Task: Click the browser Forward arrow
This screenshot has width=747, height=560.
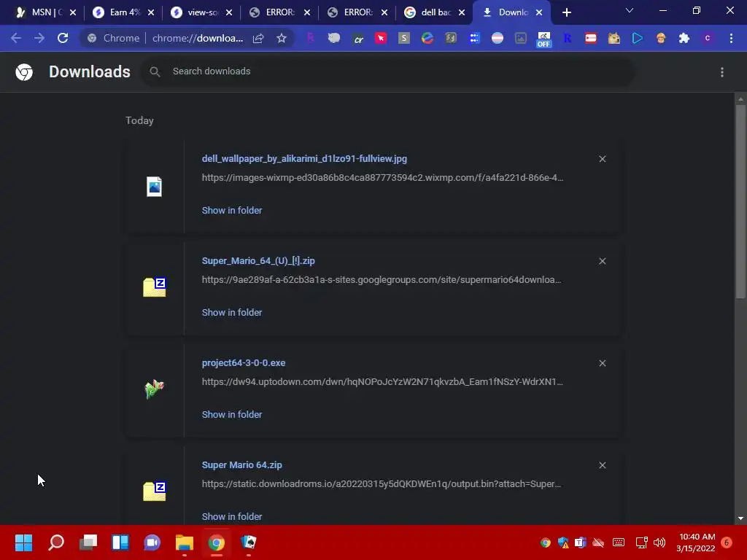Action: point(39,38)
